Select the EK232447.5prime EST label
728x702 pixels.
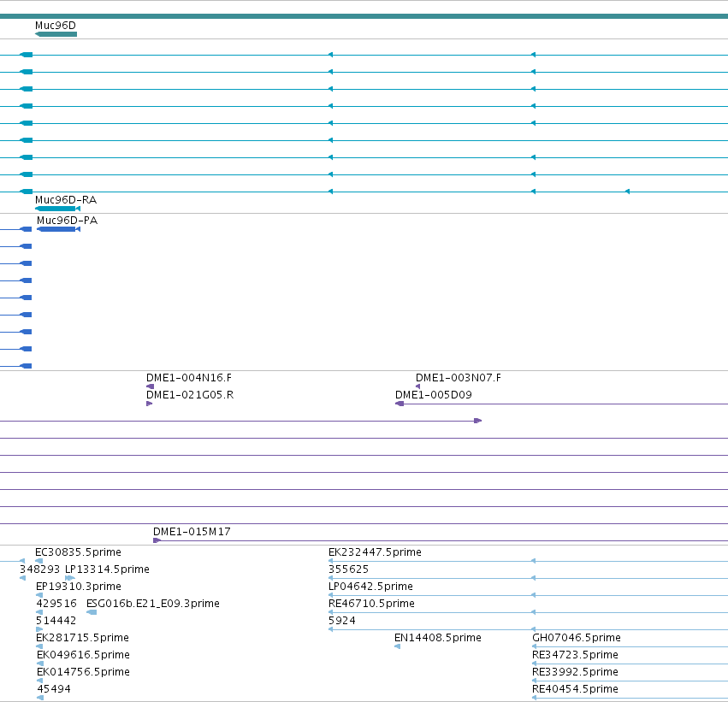375,552
